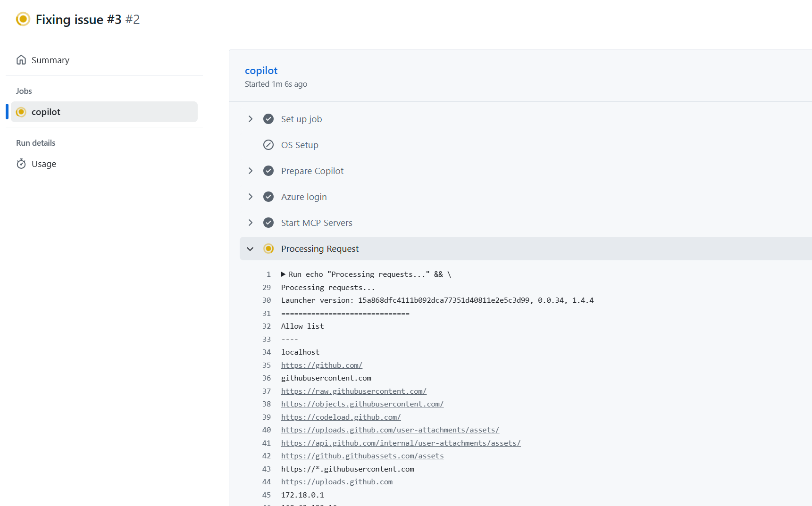Select the copilot job in the Jobs list
Screen dimensions: 812x506
tap(46, 112)
